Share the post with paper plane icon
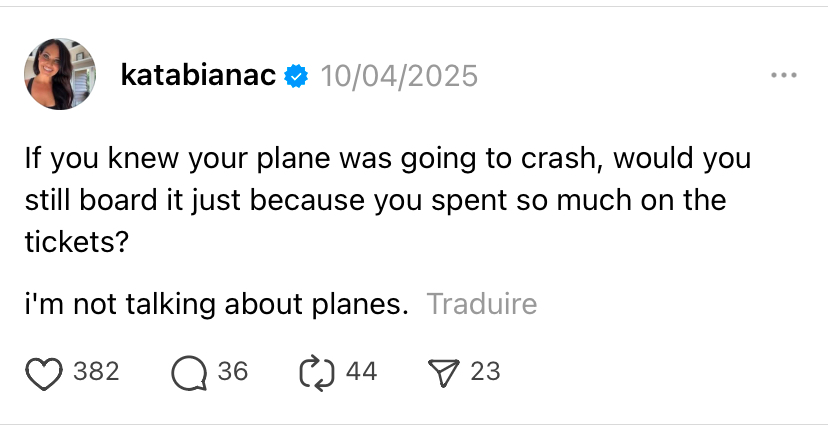The image size is (828, 426). [x=441, y=372]
